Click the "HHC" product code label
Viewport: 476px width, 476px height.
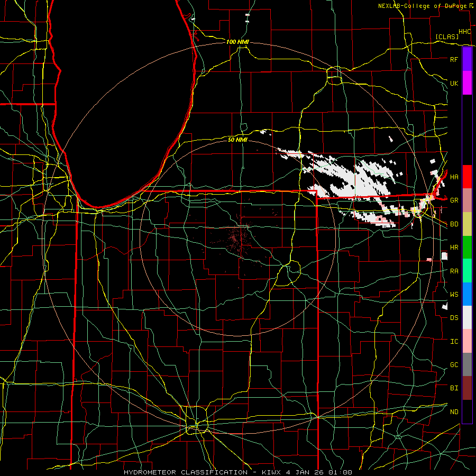(464, 32)
